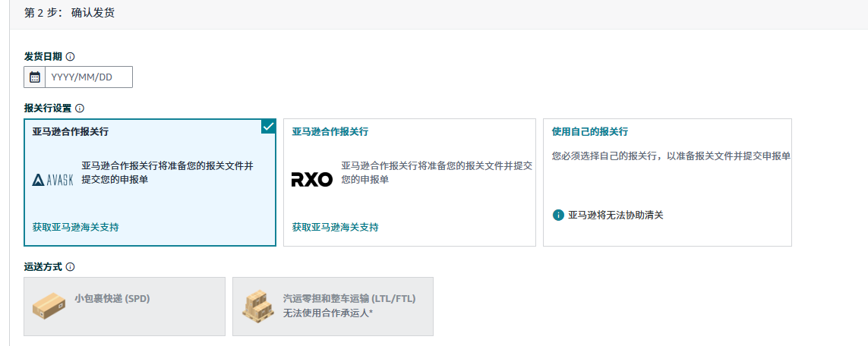Click info icon beside 亚马逊将无法协助清关

(x=558, y=215)
